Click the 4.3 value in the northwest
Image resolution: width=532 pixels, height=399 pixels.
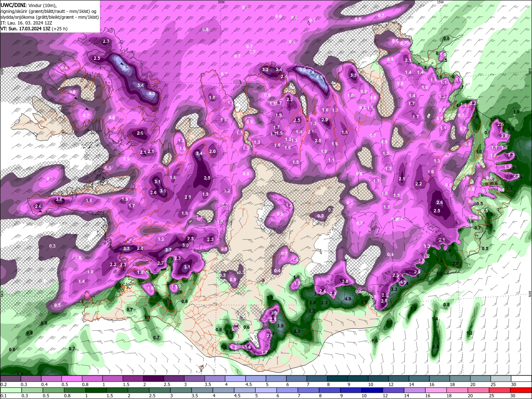pos(151,94)
